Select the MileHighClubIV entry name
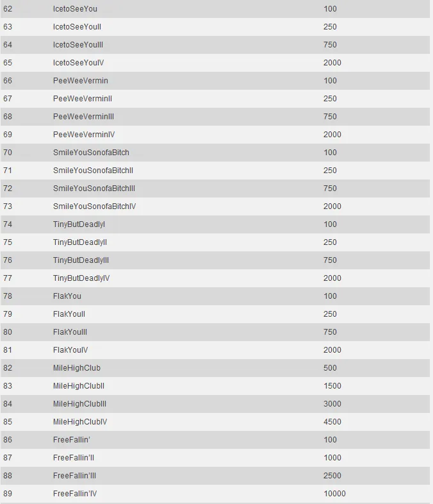 [80, 422]
